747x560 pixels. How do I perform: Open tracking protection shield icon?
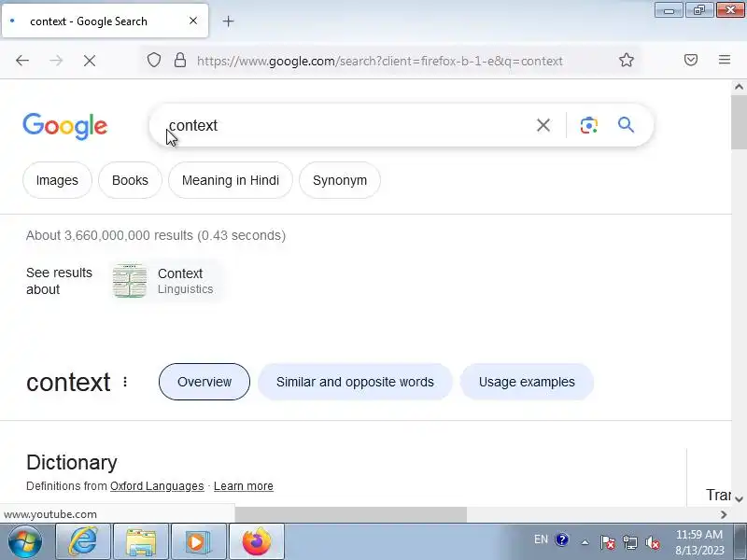(154, 61)
